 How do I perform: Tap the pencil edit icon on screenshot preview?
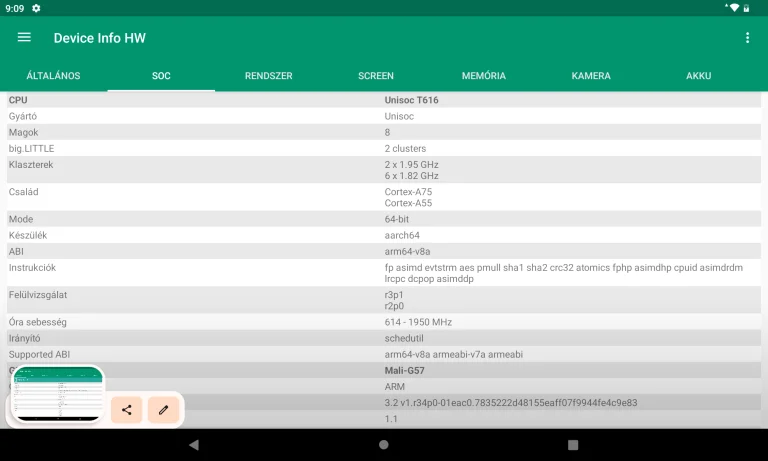pyautogui.click(x=163, y=410)
